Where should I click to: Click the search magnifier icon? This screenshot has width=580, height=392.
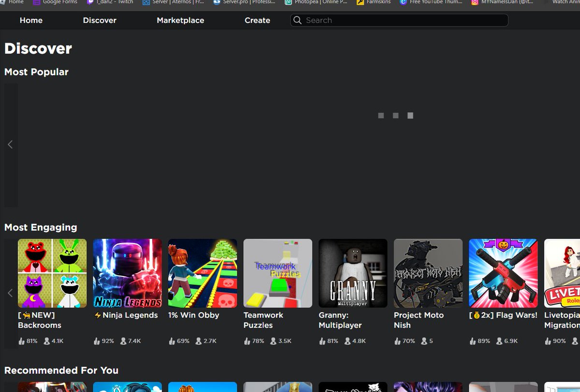(x=298, y=20)
